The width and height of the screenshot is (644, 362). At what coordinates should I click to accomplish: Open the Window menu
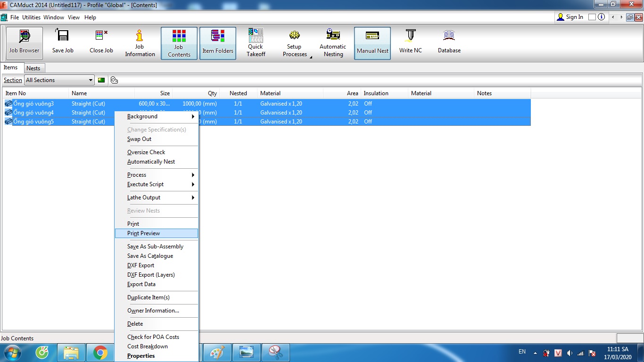click(x=54, y=17)
